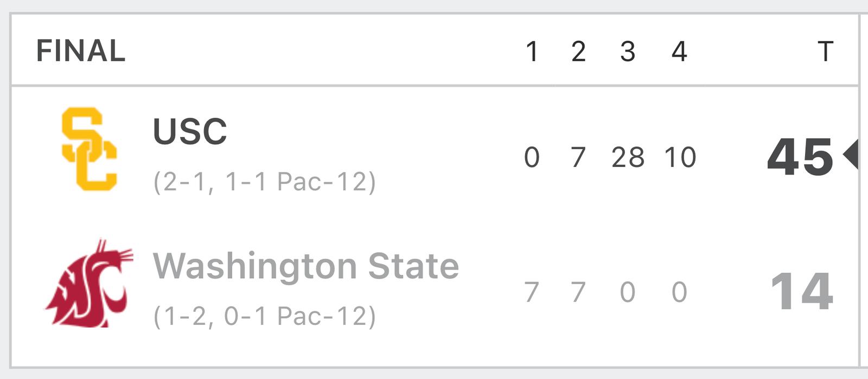Click USC's third quarter score 28
This screenshot has height=379, width=868.
point(628,158)
